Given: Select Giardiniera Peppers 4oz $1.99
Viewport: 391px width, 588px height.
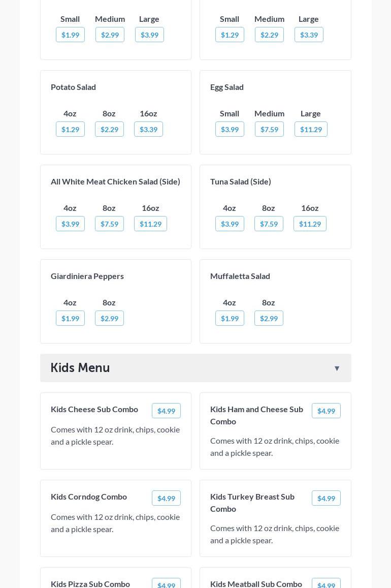Looking at the screenshot, I should [x=70, y=319].
